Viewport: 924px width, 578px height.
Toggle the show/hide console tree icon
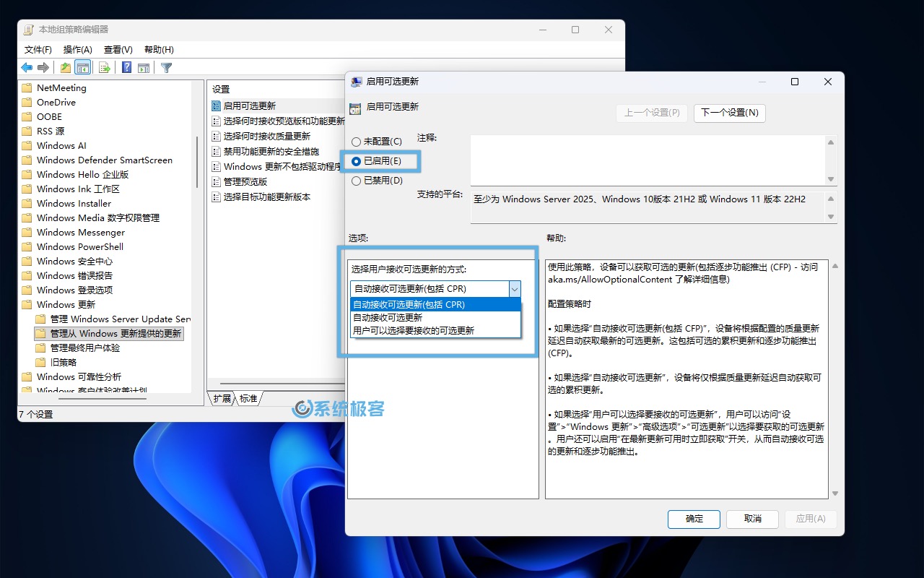[83, 68]
